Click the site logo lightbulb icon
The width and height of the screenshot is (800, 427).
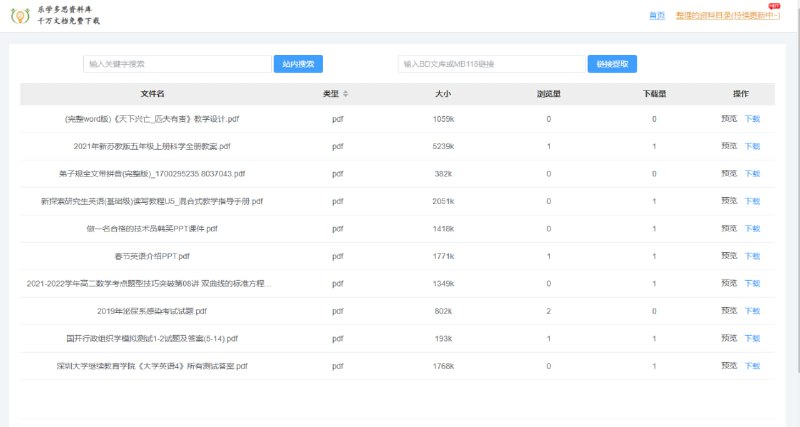coord(21,14)
